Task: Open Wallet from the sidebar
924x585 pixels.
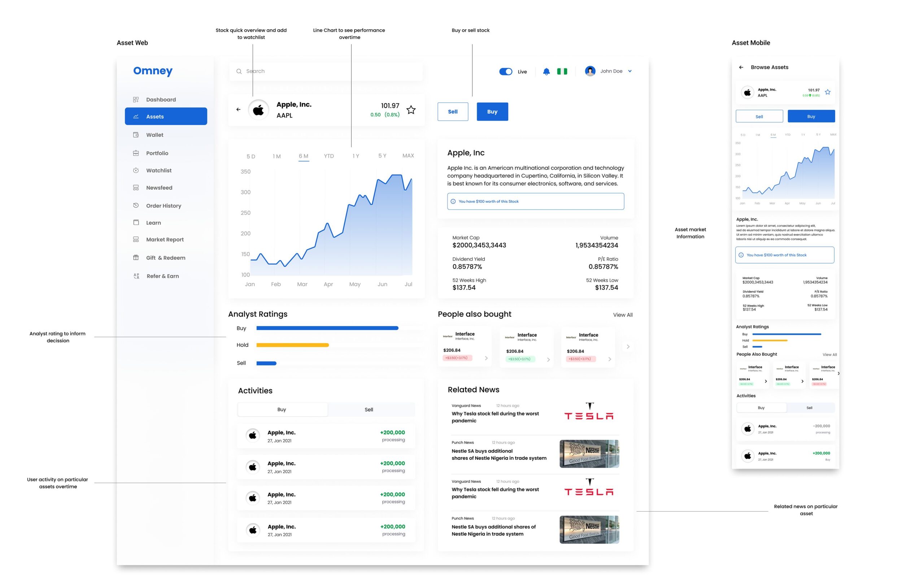Action: (x=154, y=135)
